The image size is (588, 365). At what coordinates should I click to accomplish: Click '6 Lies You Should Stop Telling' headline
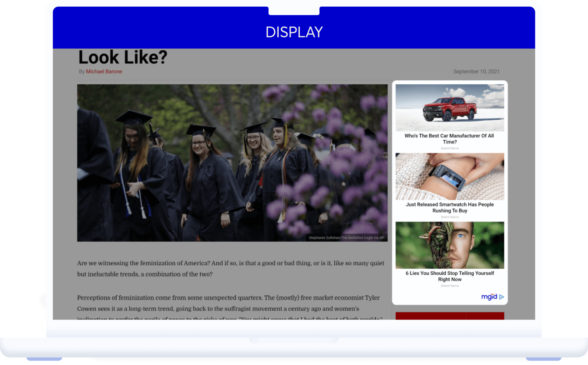(450, 276)
